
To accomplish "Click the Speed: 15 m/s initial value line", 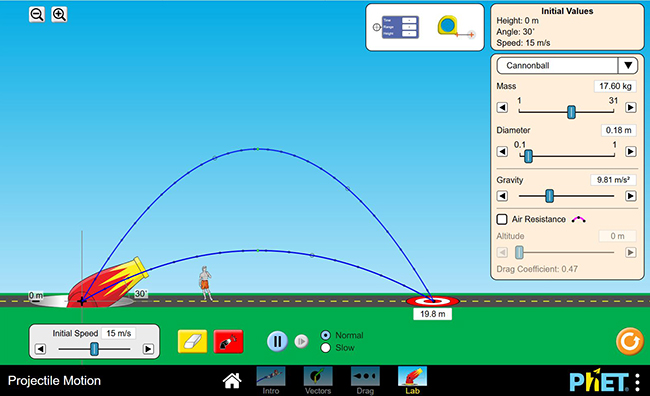I will tap(523, 43).
